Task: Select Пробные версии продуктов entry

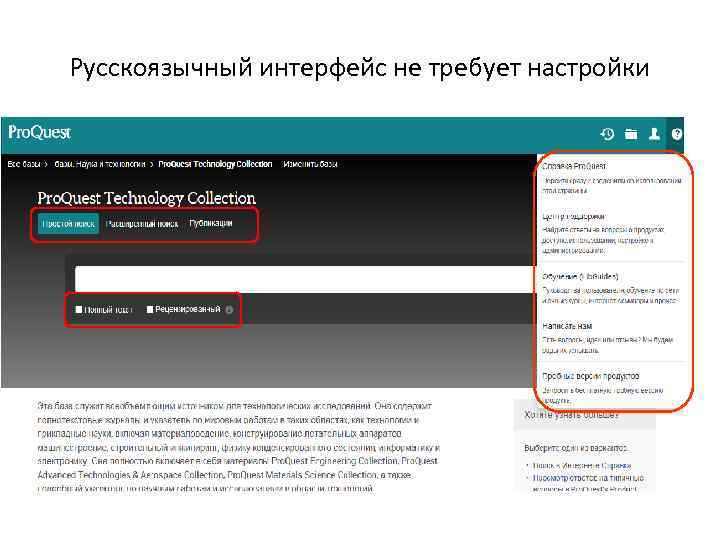Action: point(591,376)
